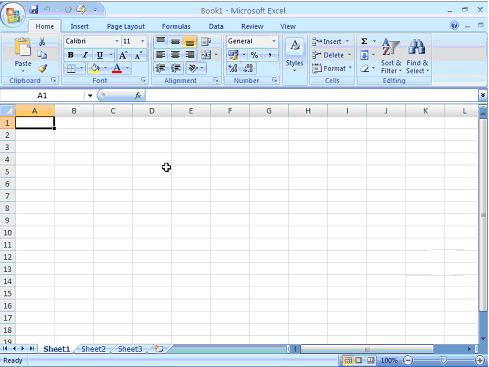Switch to Page Layout view
This screenshot has height=367, width=489.
359,360
